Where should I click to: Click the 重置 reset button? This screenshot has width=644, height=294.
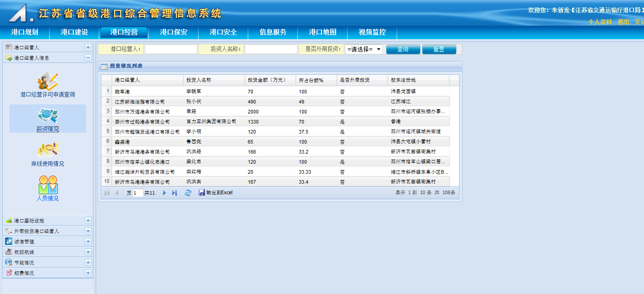tap(439, 49)
